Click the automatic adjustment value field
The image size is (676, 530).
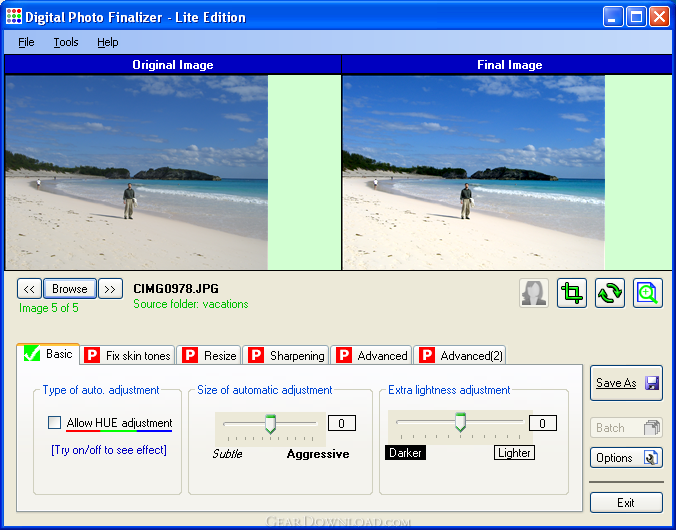coord(342,423)
